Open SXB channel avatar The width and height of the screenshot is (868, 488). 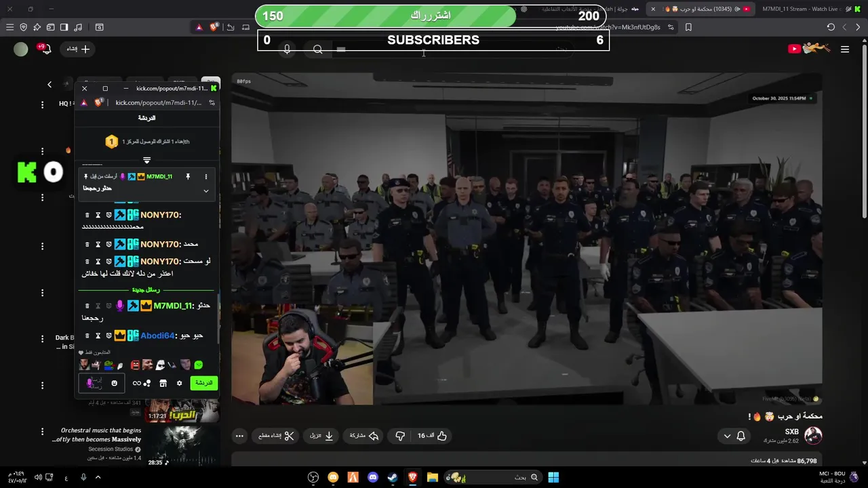point(813,435)
